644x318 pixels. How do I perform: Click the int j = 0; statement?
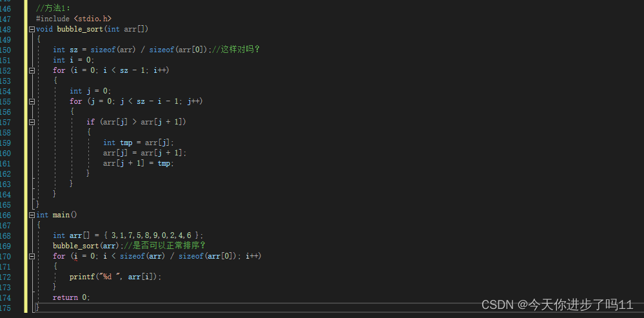[90, 91]
